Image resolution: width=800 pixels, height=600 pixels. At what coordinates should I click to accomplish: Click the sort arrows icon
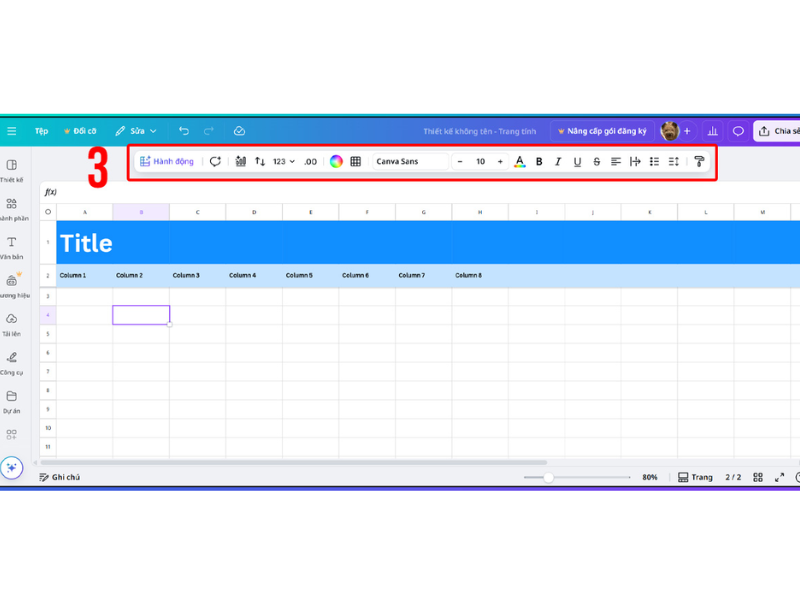260,161
